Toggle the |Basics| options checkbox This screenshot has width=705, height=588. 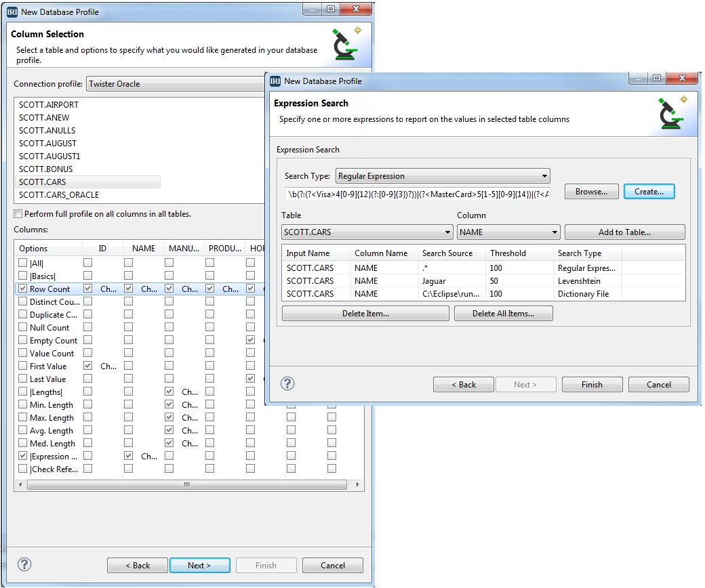pyautogui.click(x=22, y=275)
